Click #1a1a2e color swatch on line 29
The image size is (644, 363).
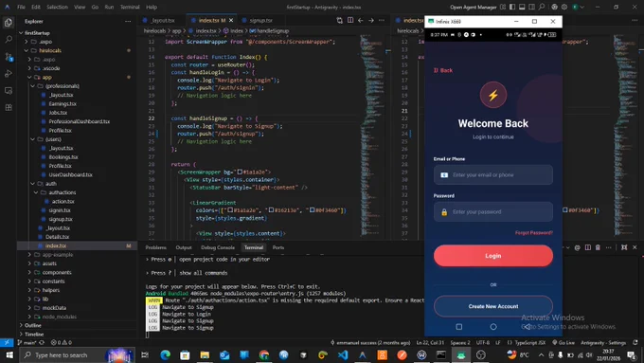[x=240, y=172]
